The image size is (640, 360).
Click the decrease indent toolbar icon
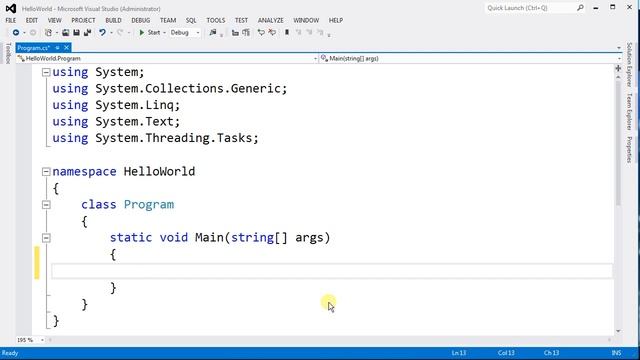(235, 33)
